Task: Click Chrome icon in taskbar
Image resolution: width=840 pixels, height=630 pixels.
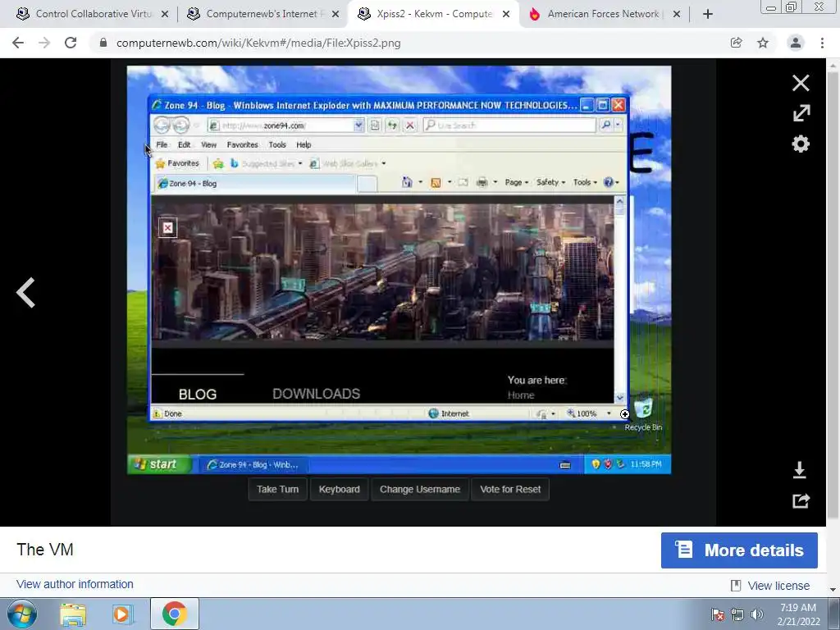Action: pos(174,614)
